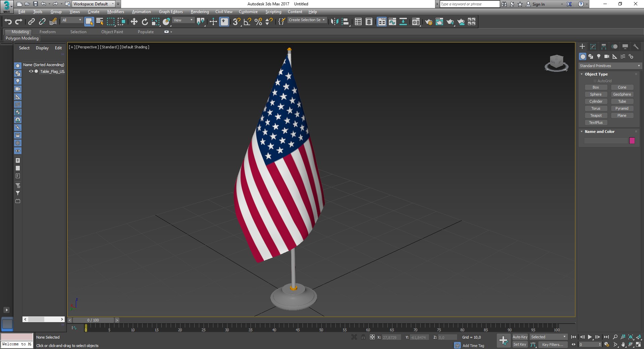
Task: Toggle the Ribbon display button
Action: (x=382, y=22)
